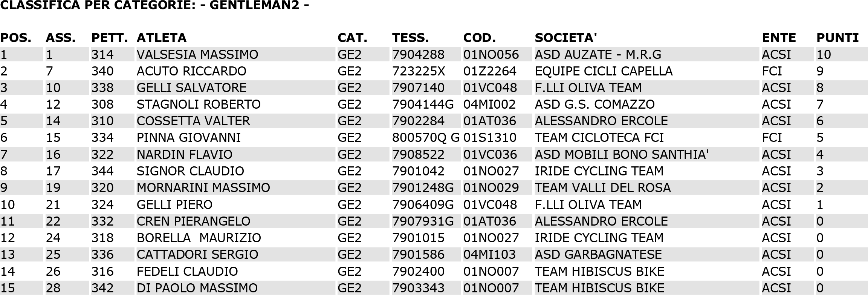Click CREN PIERANGELO name
868x295 pixels.
pyautogui.click(x=193, y=221)
